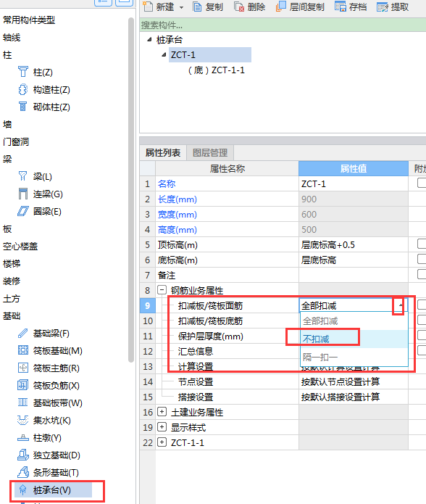Click the 名称 value ZCT-1 cell

(354, 184)
